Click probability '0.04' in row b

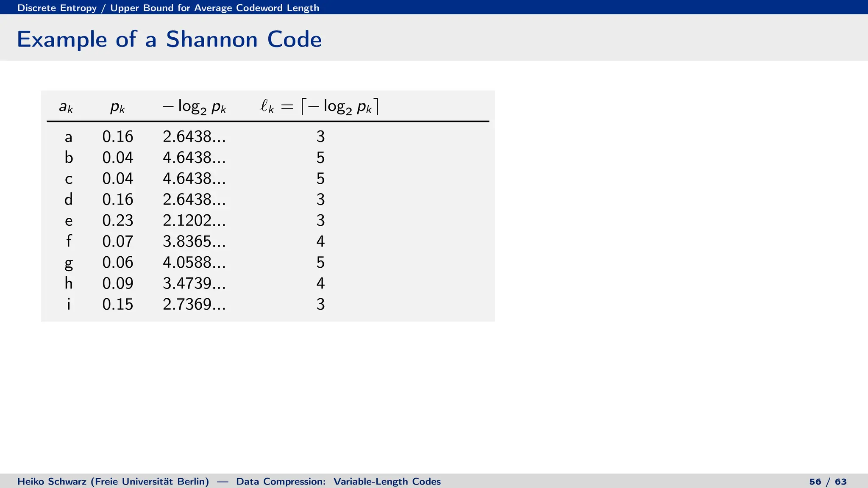tap(118, 158)
